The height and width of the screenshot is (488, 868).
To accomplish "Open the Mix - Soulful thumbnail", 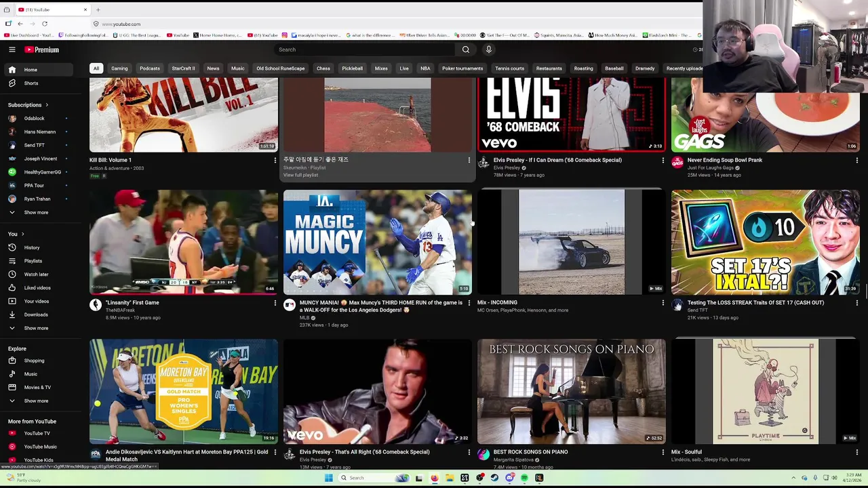I will pos(765,391).
